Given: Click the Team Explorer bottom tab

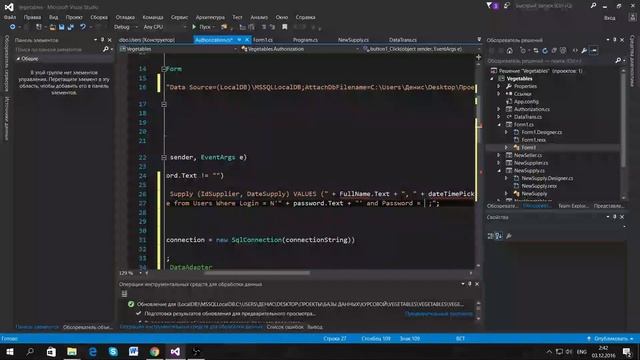Looking at the screenshot, I should 572,206.
